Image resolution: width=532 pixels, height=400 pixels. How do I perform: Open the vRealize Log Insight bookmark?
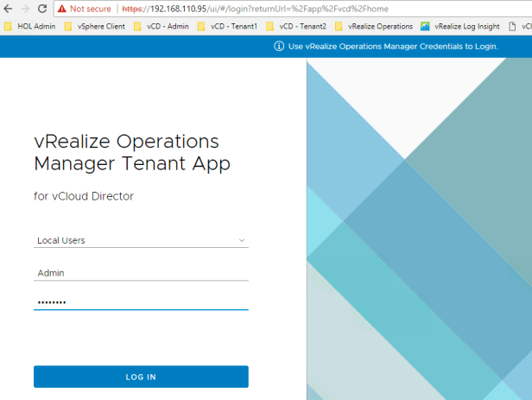(x=460, y=27)
